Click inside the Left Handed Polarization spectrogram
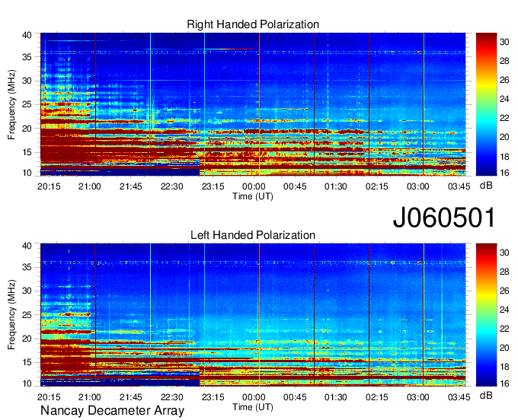This screenshot has width=518, height=420. (253, 315)
